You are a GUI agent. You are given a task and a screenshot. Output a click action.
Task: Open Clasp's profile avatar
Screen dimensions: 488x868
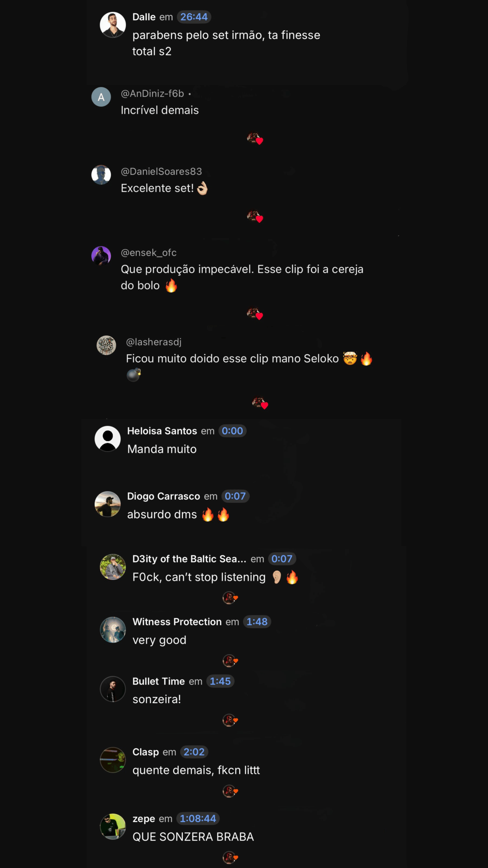point(113,760)
